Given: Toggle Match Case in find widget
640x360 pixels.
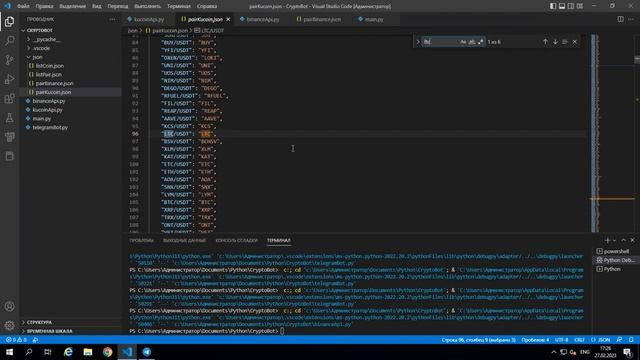Looking at the screenshot, I should tap(463, 42).
